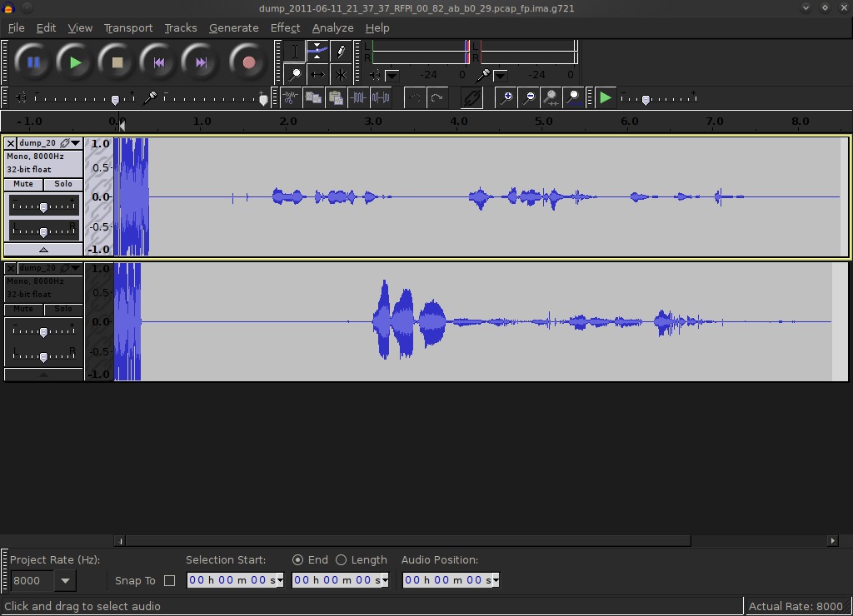Click the Audio Position time field
Image resolution: width=853 pixels, height=616 pixels.
451,580
